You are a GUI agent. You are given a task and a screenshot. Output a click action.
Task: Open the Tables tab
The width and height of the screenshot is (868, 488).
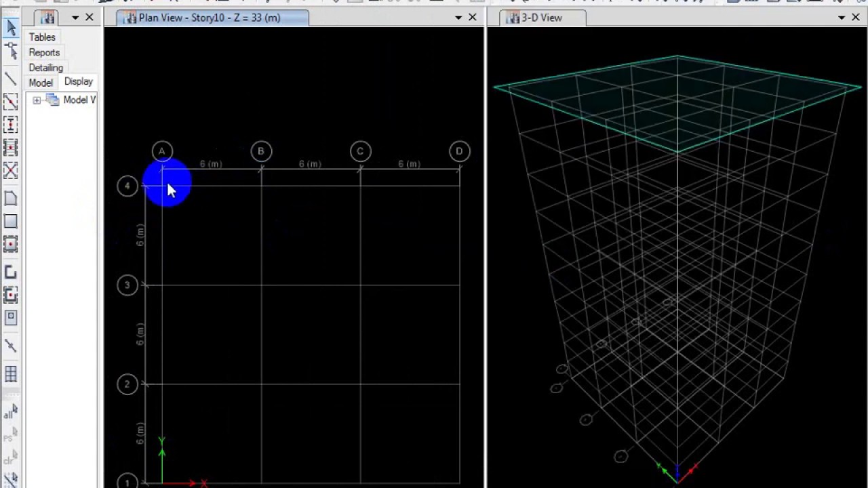tap(42, 37)
